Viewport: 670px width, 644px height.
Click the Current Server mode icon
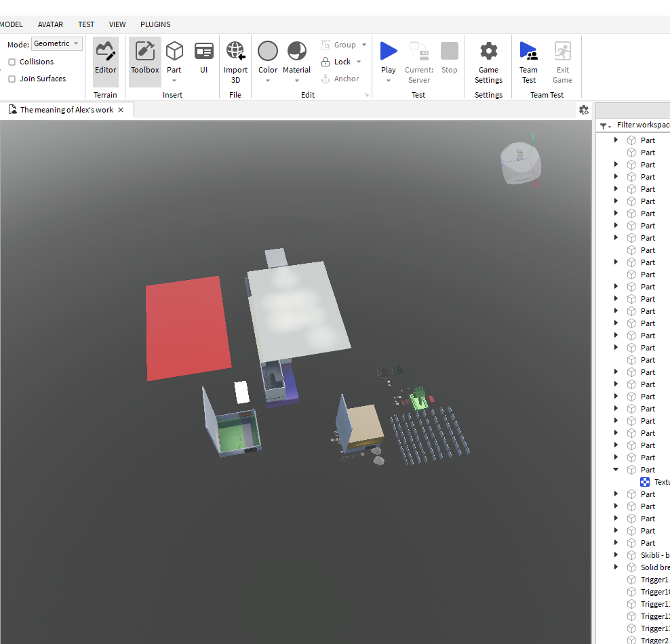pos(419,52)
